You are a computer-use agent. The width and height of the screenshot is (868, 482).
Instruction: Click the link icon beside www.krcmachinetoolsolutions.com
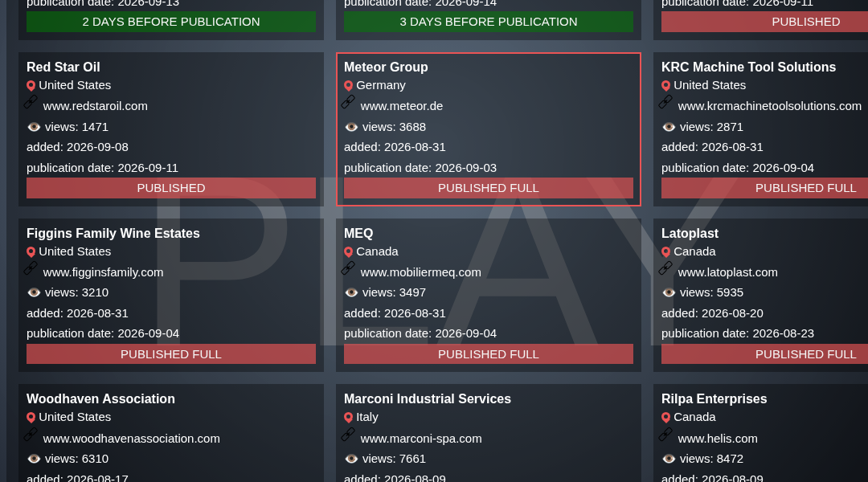665,102
